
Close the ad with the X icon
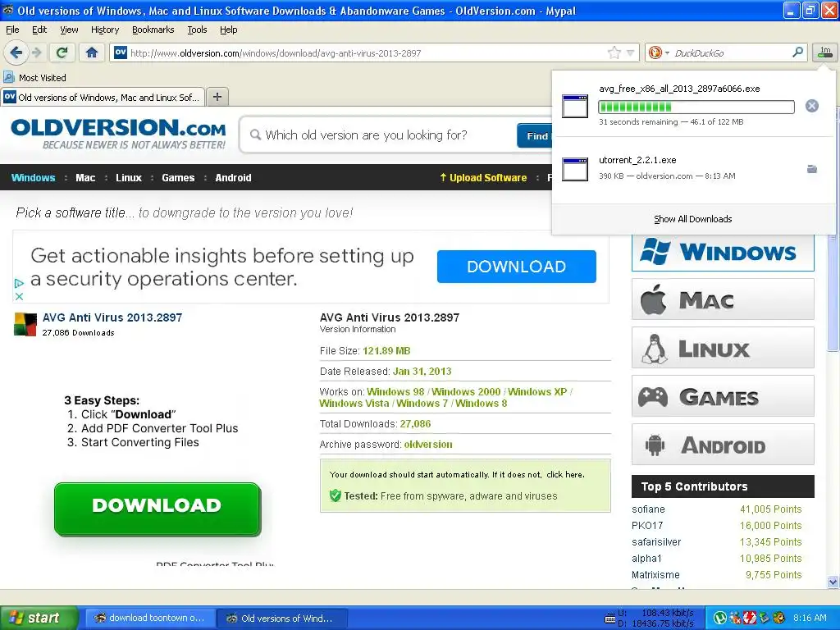click(19, 296)
